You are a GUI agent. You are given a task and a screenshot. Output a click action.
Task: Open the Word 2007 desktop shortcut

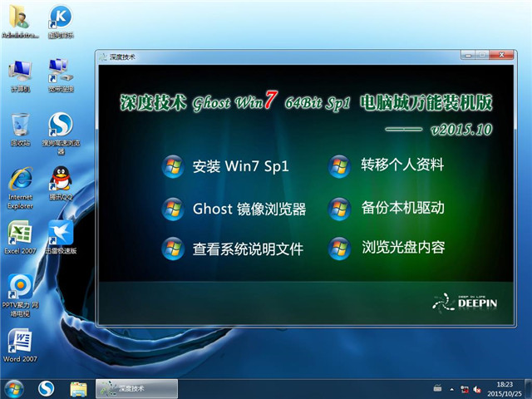[x=20, y=345]
